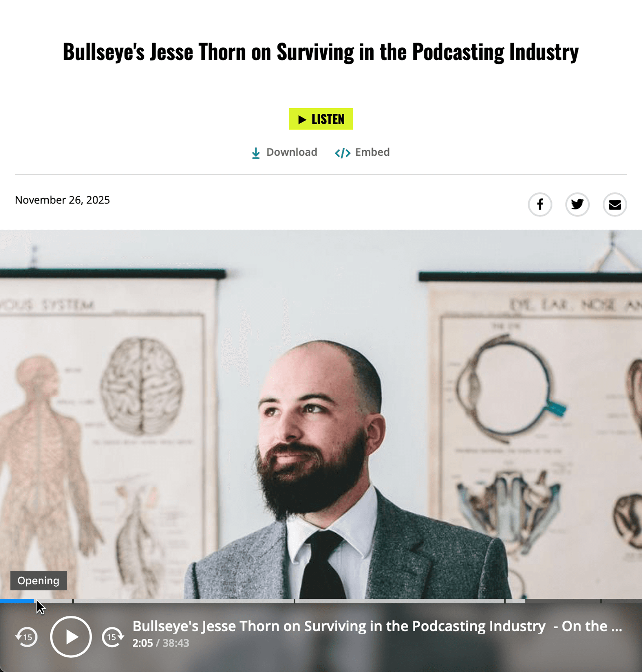Screen dimensions: 642x672
Task: Open the Embed link text
Action: (372, 152)
